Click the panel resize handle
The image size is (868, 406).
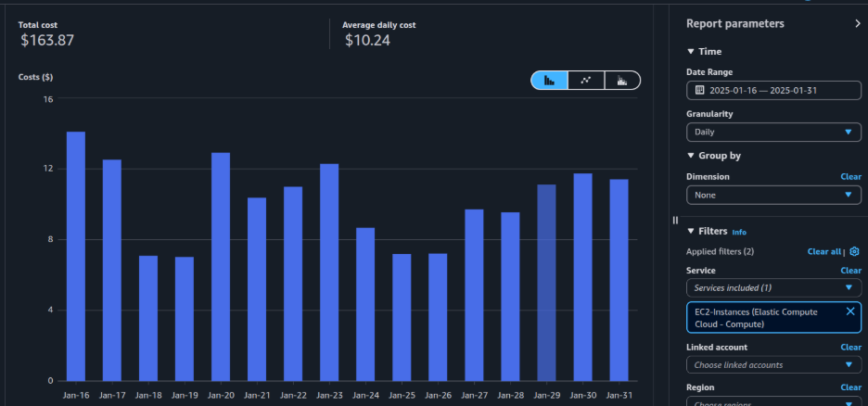coord(675,220)
